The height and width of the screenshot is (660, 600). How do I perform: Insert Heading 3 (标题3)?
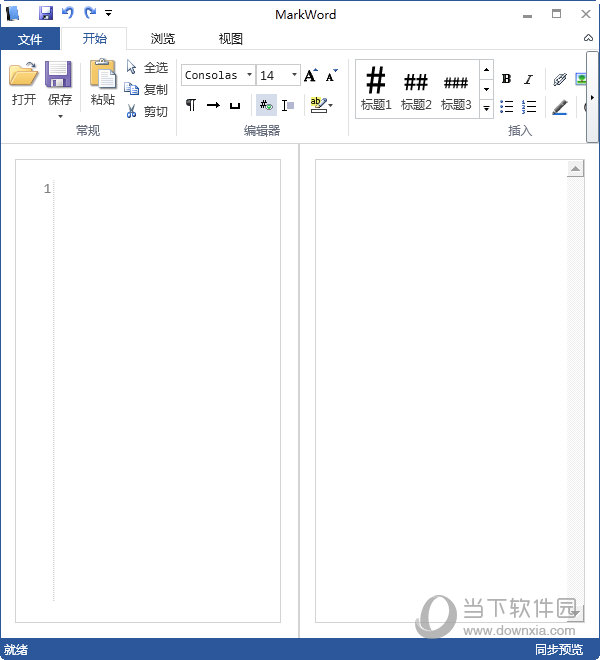[x=456, y=89]
